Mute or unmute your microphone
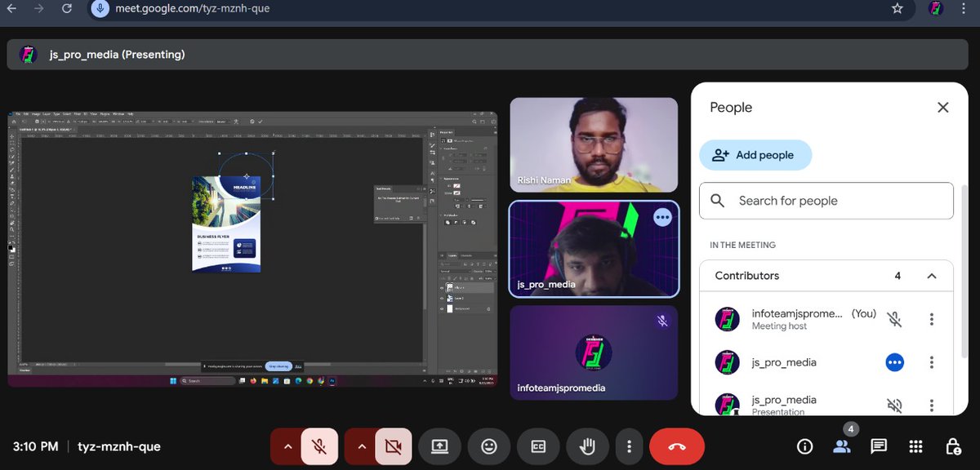This screenshot has width=980, height=470. [319, 446]
